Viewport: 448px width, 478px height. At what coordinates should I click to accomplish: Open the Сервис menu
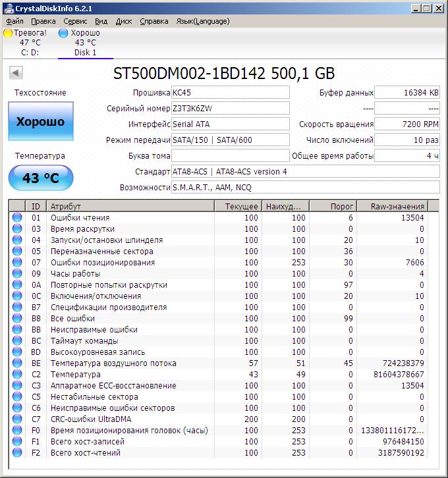tap(75, 21)
